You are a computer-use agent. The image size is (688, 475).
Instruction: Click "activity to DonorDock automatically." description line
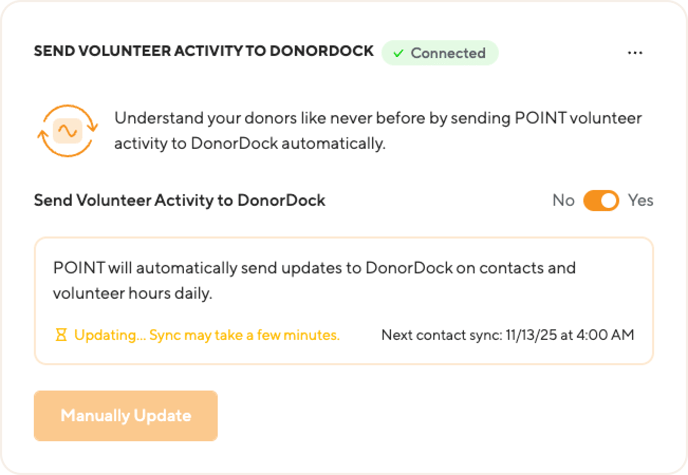pos(249,144)
